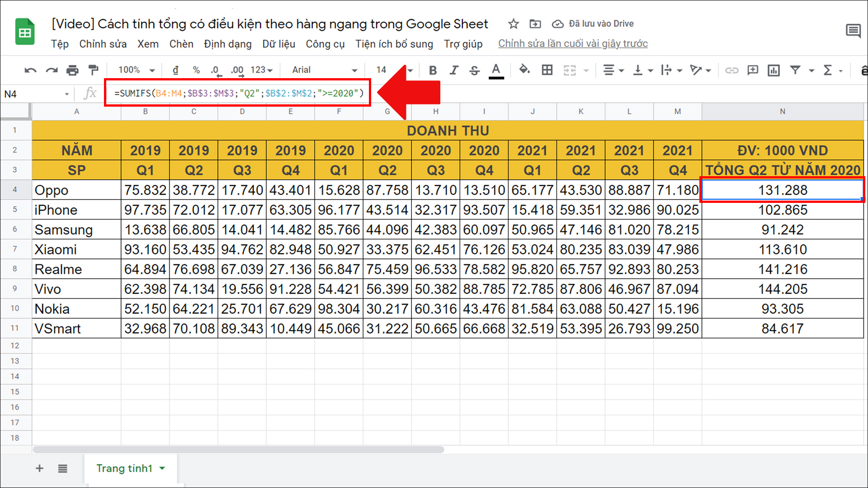This screenshot has height=488, width=868.
Task: Expand filter views dropdown arrow
Action: [x=811, y=70]
